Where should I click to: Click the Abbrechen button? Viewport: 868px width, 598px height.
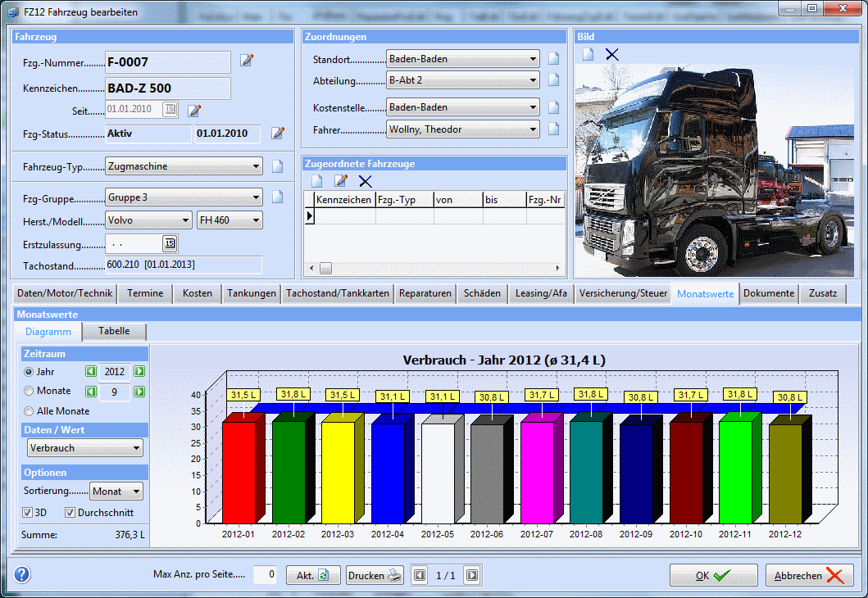809,575
